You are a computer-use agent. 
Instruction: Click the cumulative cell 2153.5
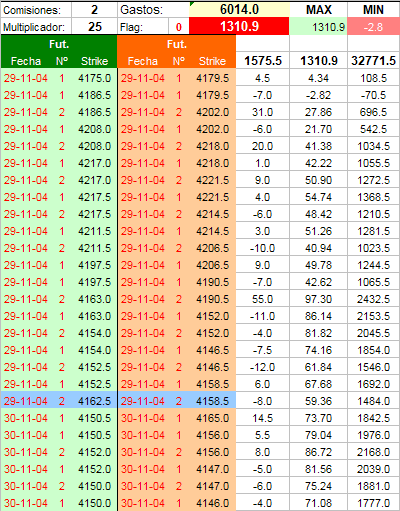(373, 316)
